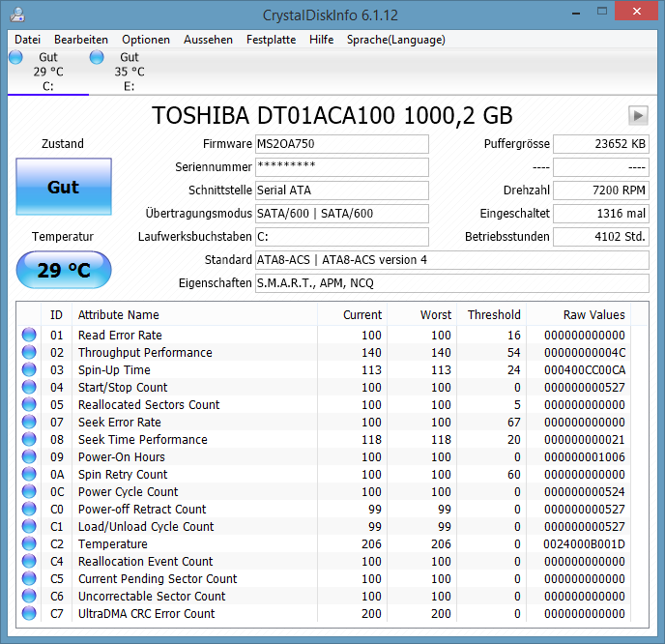Click the ID column header
The image size is (665, 644).
[56, 315]
